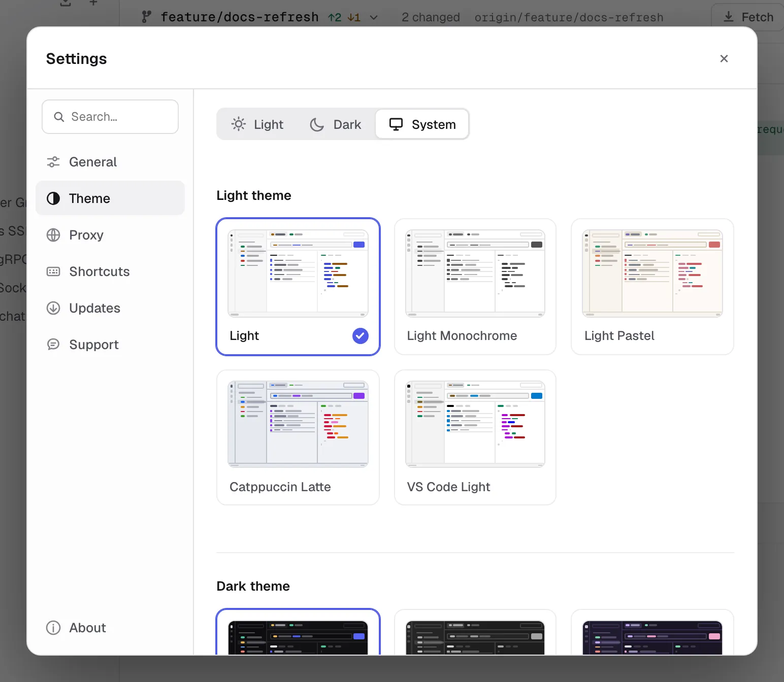This screenshot has width=784, height=682.
Task: Choose the Light Monochrome theme
Action: pyautogui.click(x=475, y=287)
